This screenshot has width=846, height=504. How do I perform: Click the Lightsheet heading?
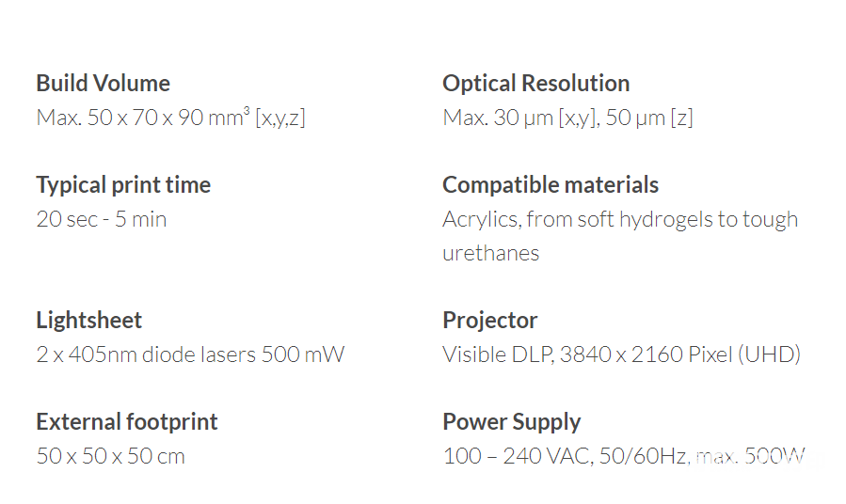pos(89,320)
